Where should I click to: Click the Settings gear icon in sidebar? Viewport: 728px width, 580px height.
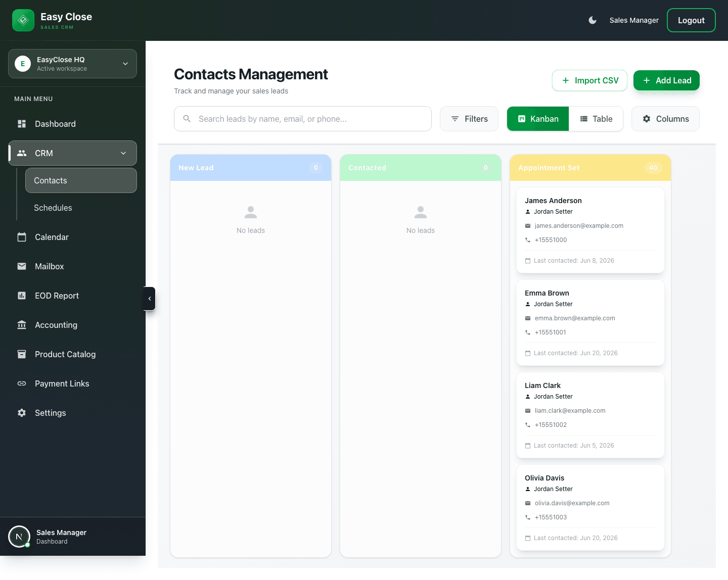[22, 413]
